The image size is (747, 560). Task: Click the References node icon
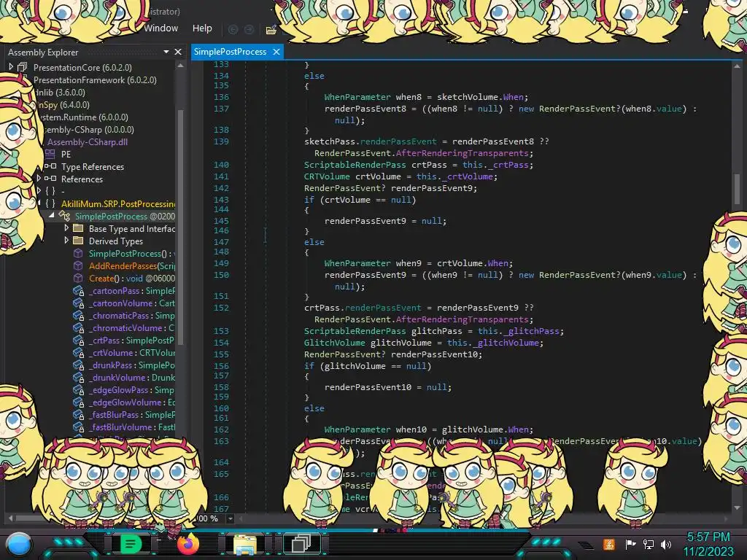(x=50, y=179)
